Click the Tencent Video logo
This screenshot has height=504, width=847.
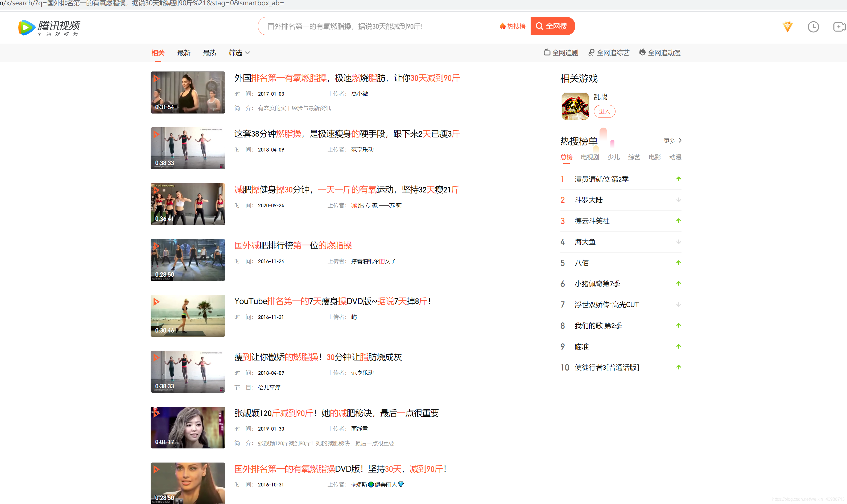pyautogui.click(x=49, y=27)
